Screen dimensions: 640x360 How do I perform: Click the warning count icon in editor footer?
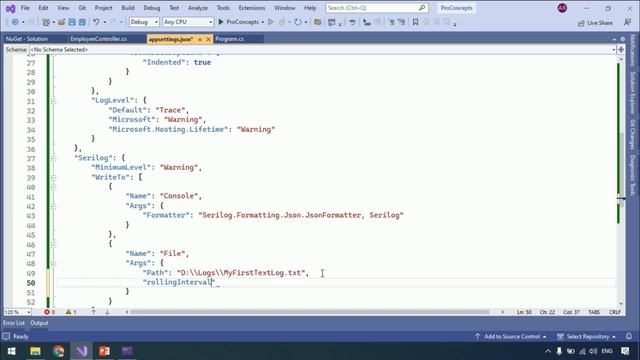[68, 312]
